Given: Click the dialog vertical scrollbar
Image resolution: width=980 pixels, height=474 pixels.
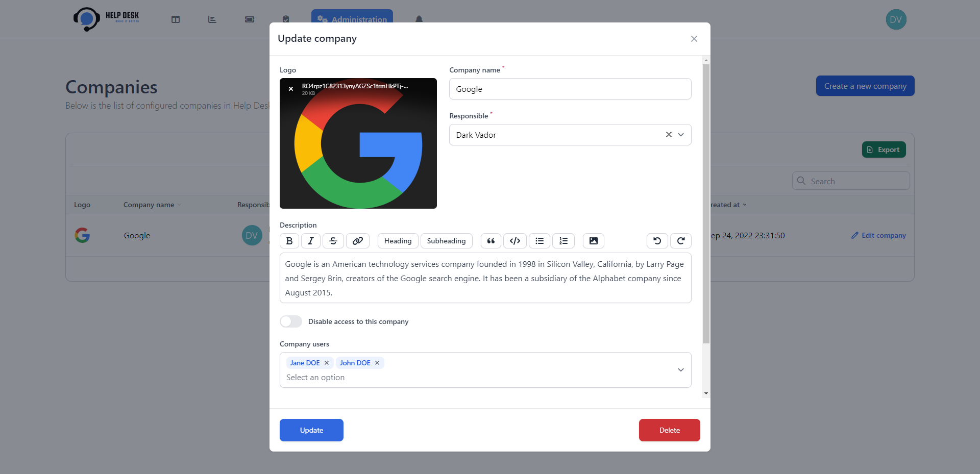Looking at the screenshot, I should coord(706,204).
